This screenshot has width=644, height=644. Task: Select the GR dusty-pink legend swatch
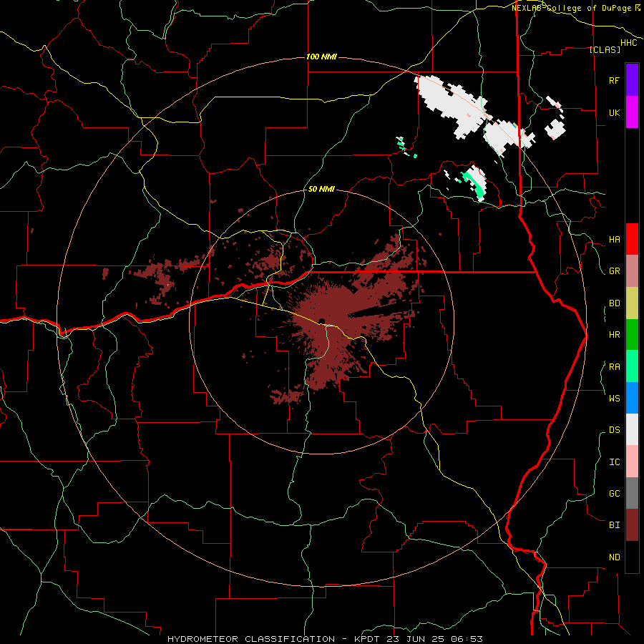632,271
